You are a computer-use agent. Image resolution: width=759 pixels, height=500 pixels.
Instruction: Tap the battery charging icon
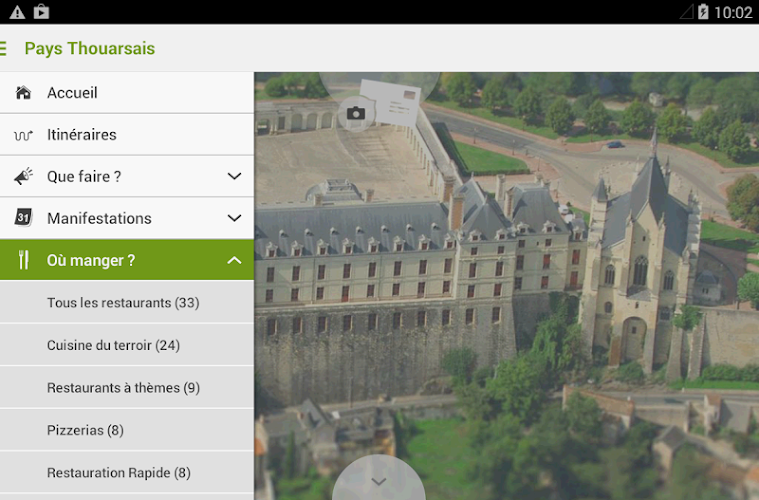[x=703, y=12]
